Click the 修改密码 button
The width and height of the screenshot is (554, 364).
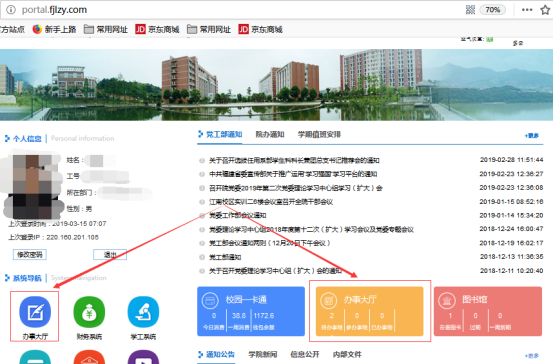tap(30, 254)
